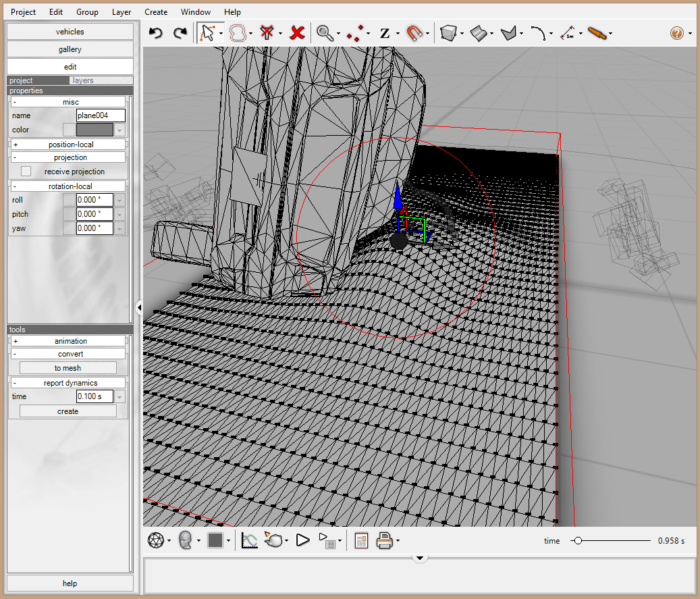Screen dimensions: 700x599
Task: Open the report document icon
Action: [361, 540]
